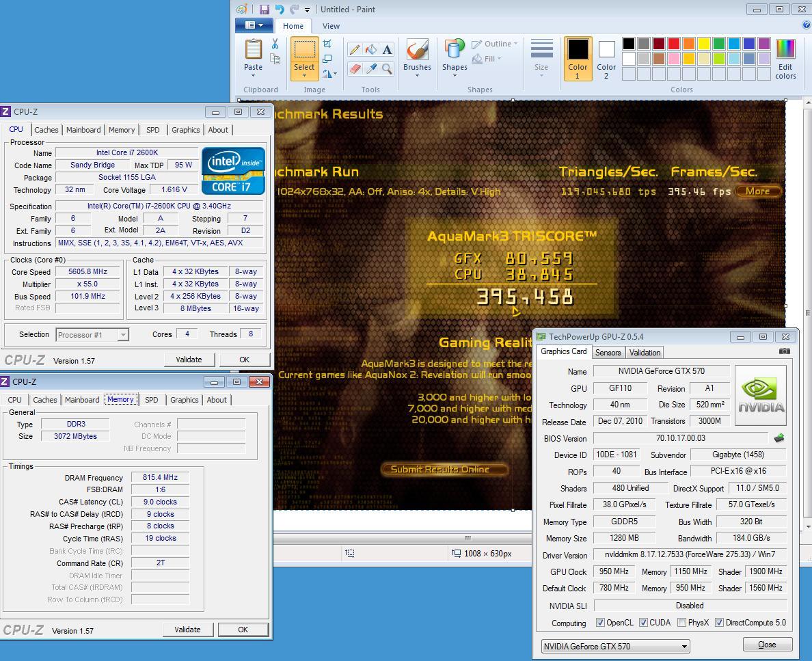Click the GPU-Z BIOS save chip icon

coord(779,438)
